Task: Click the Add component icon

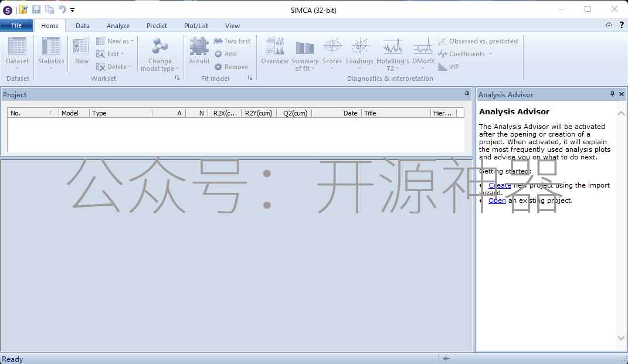Action: [218, 54]
